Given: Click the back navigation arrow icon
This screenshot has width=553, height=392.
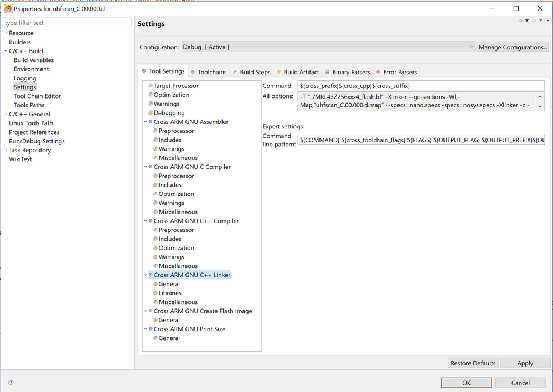Looking at the screenshot, I should click(520, 21).
